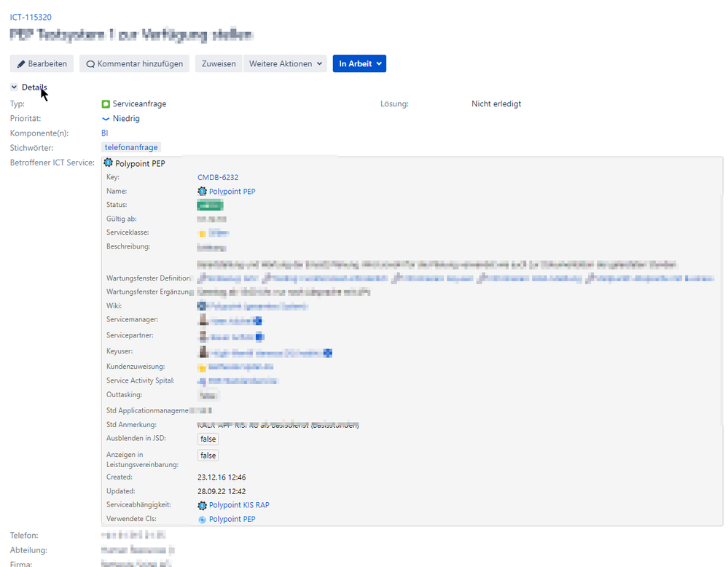Select the Nicht erledigt resolution value
The image size is (728, 567).
point(496,104)
